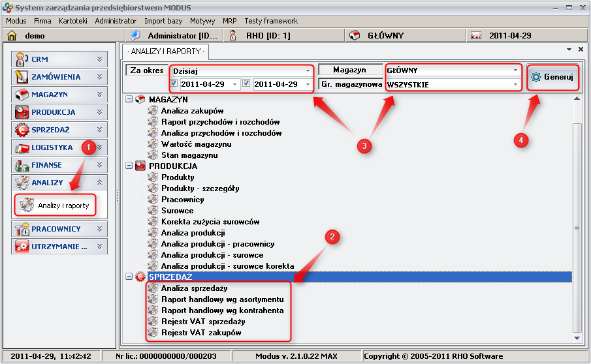
Task: Click the calendar icon beside 2011-04-29
Action: pyautogui.click(x=476, y=35)
